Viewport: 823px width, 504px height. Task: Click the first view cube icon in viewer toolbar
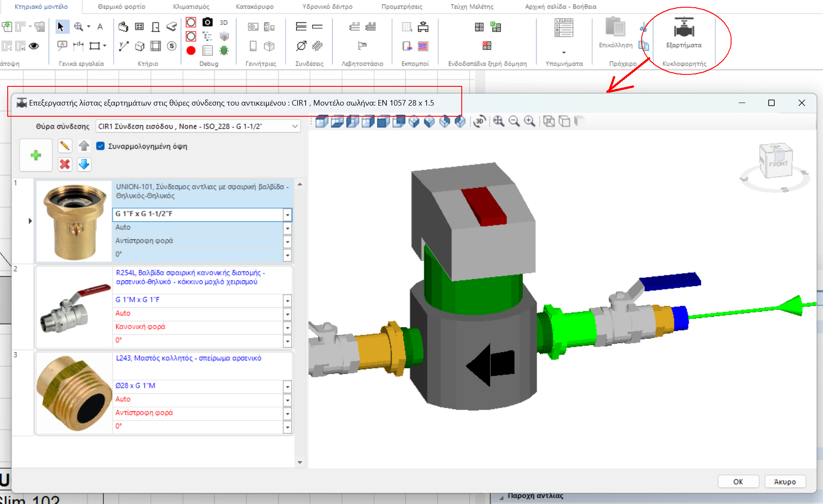(x=322, y=121)
